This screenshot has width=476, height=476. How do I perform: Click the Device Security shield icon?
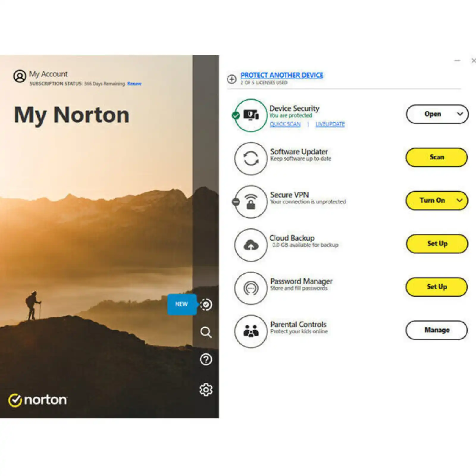coord(251,115)
